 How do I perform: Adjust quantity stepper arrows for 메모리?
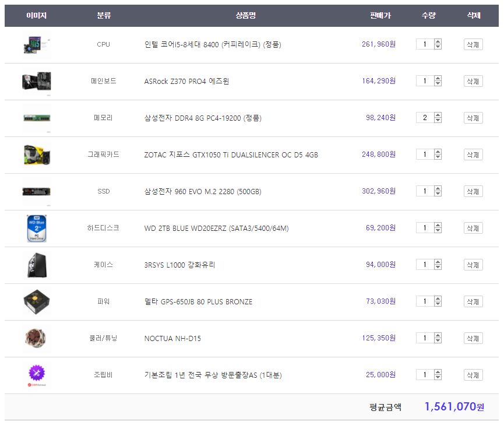438,117
